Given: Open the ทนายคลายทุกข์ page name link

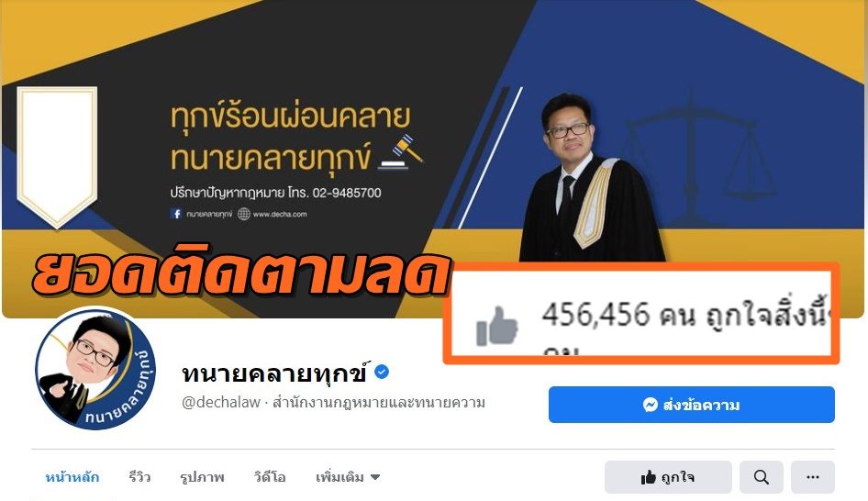Looking at the screenshot, I should [x=275, y=373].
